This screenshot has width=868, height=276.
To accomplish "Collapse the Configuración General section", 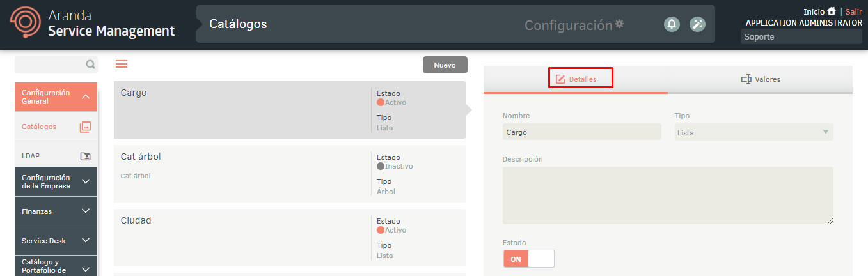I will pyautogui.click(x=85, y=97).
